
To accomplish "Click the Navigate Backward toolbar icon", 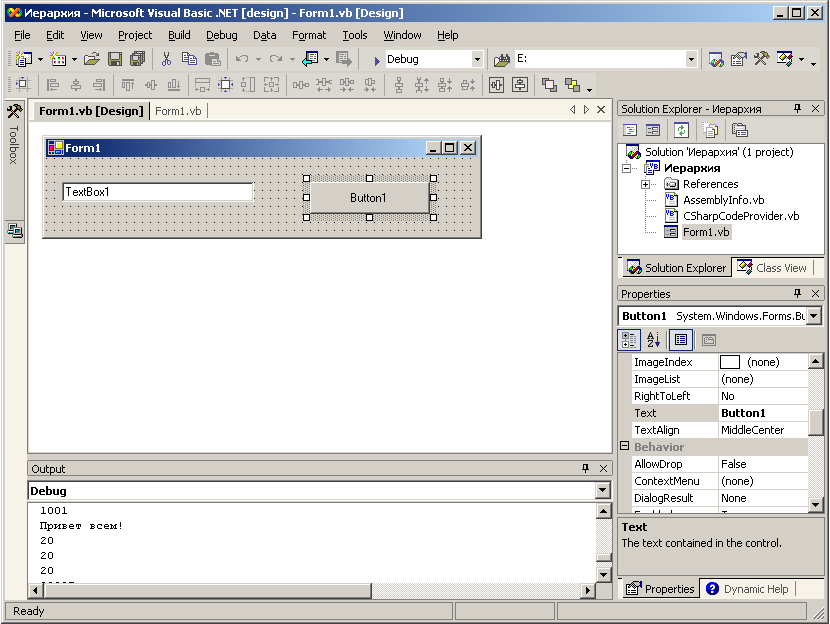I will tap(310, 59).
